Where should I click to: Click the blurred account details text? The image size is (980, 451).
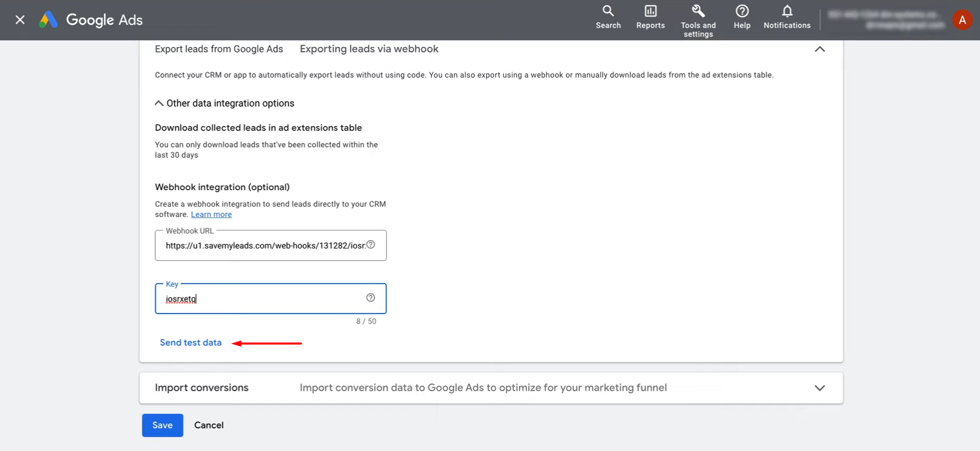pyautogui.click(x=886, y=20)
